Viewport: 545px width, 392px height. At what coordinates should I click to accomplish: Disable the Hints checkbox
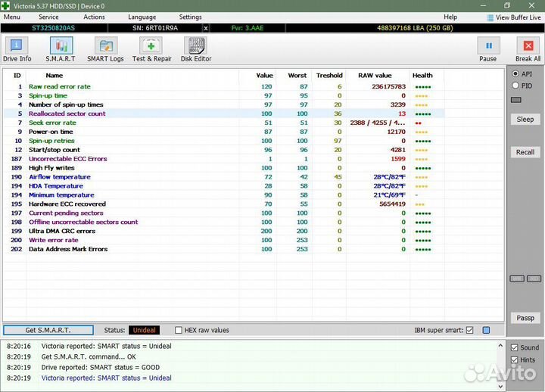(515, 359)
